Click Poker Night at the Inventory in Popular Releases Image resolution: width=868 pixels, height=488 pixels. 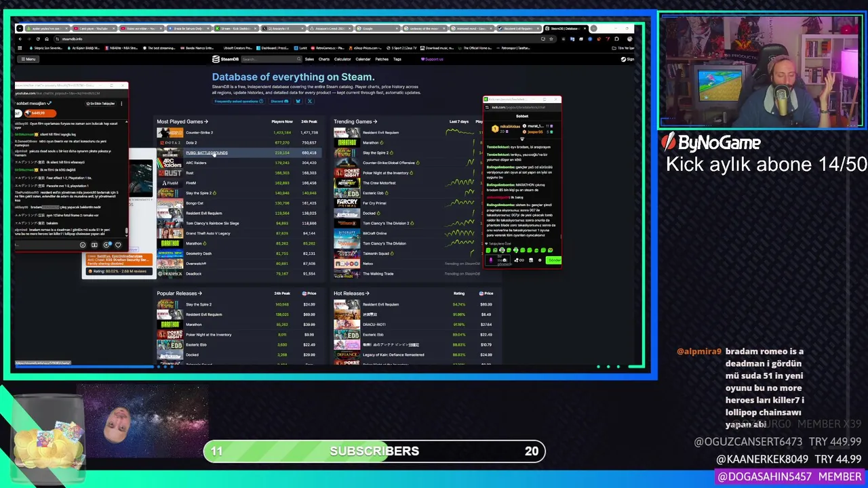click(208, 334)
